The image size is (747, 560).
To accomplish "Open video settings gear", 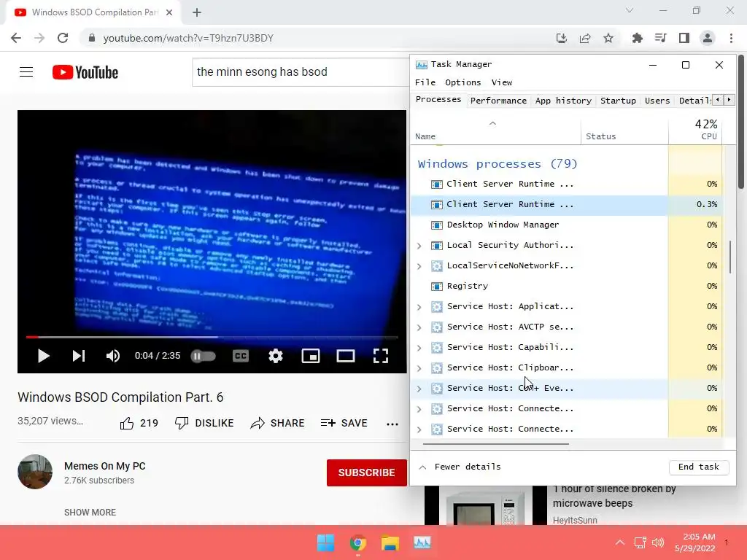I will [x=276, y=356].
